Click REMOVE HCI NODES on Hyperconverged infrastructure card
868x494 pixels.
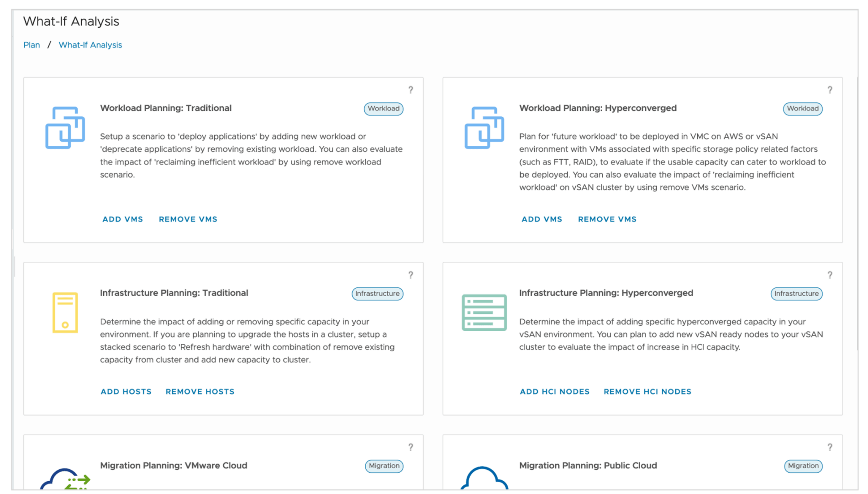(647, 391)
